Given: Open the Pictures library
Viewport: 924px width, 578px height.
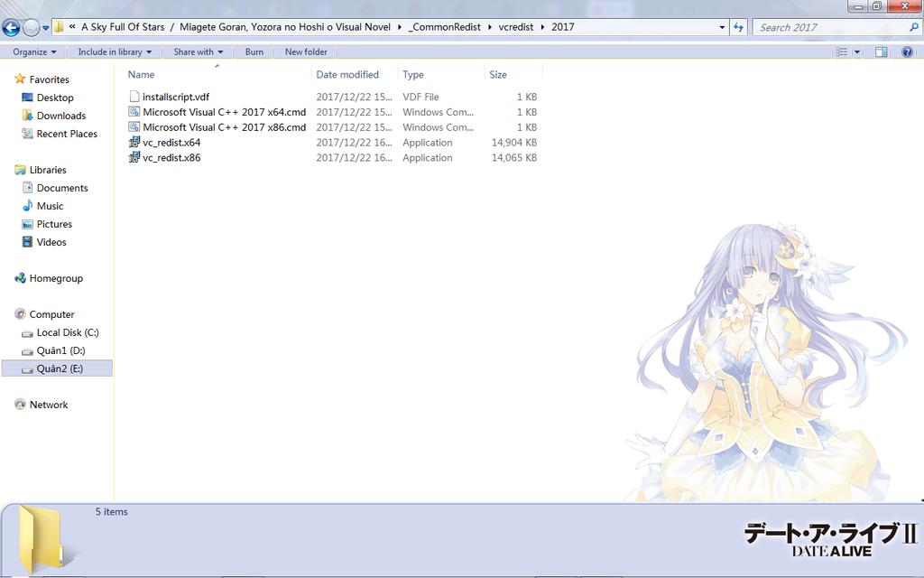Looking at the screenshot, I should point(54,225).
